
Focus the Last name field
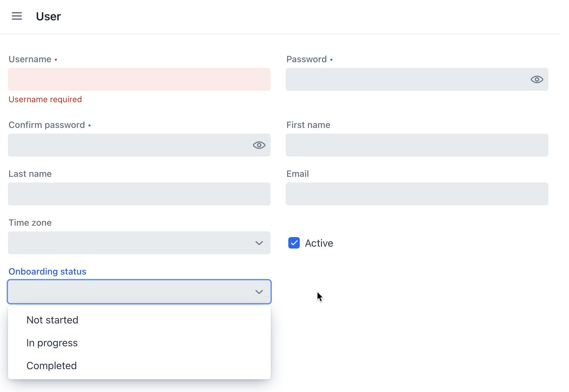click(139, 194)
